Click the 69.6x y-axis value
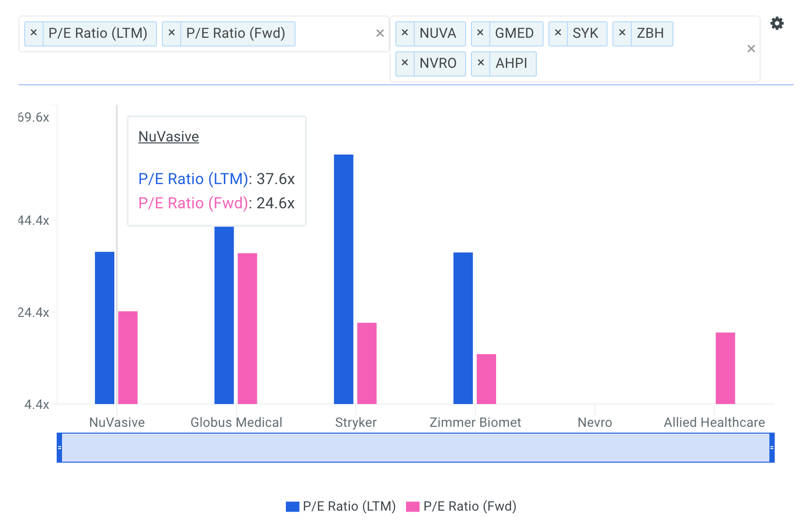 point(33,117)
